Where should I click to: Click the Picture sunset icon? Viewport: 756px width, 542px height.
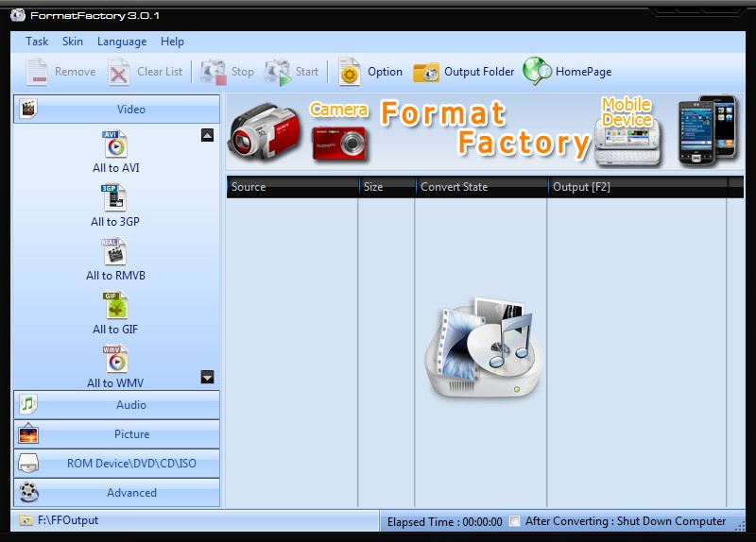tap(28, 434)
